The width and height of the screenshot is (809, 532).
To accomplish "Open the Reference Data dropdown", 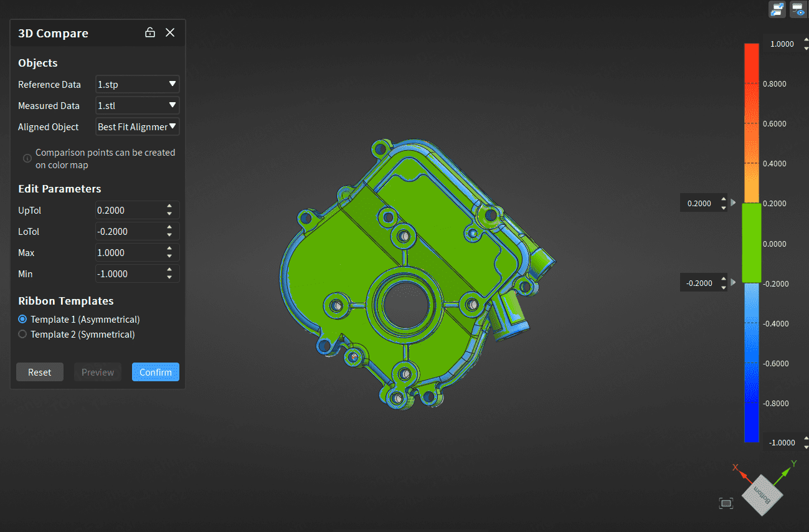I will [x=138, y=84].
